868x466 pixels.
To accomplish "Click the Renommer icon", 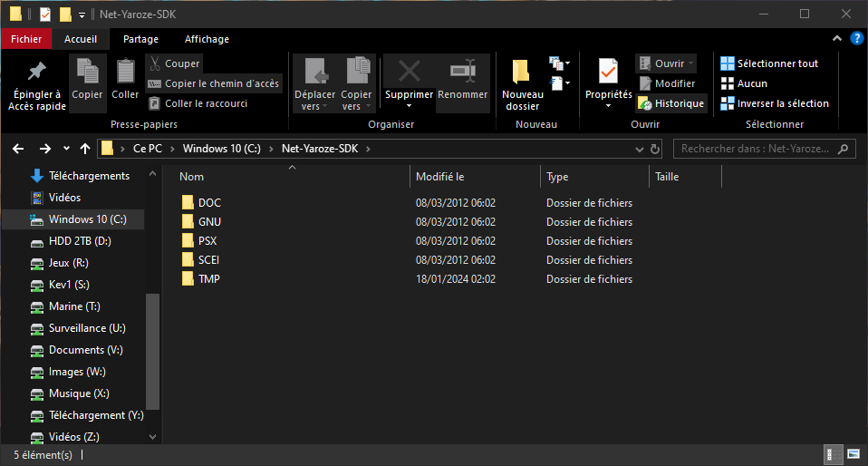I will [x=463, y=72].
